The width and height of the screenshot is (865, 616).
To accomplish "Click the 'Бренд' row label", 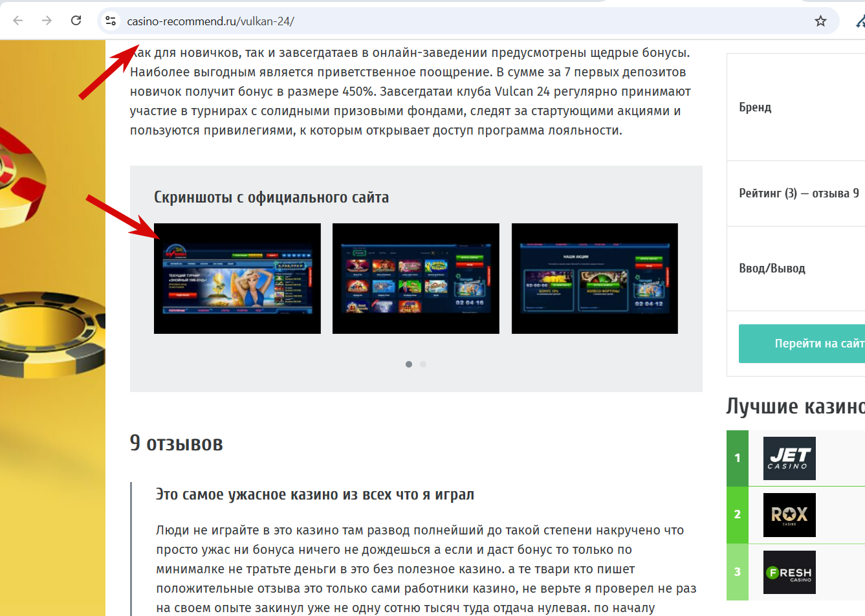I will click(x=755, y=107).
